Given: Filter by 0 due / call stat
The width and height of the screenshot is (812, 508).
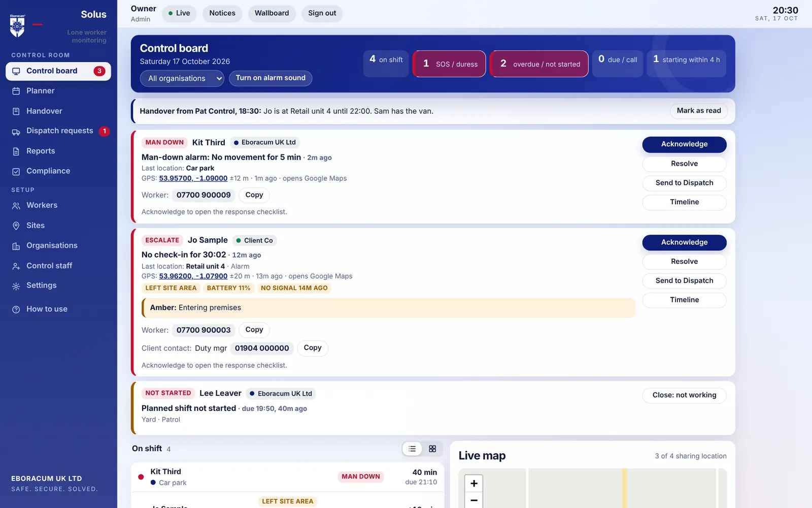Looking at the screenshot, I should point(618,63).
